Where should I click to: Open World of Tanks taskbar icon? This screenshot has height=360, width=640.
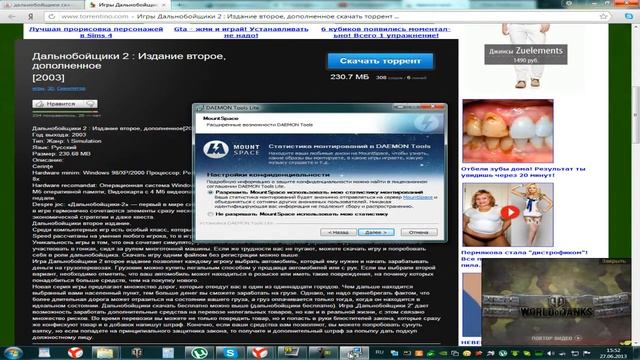(x=137, y=353)
